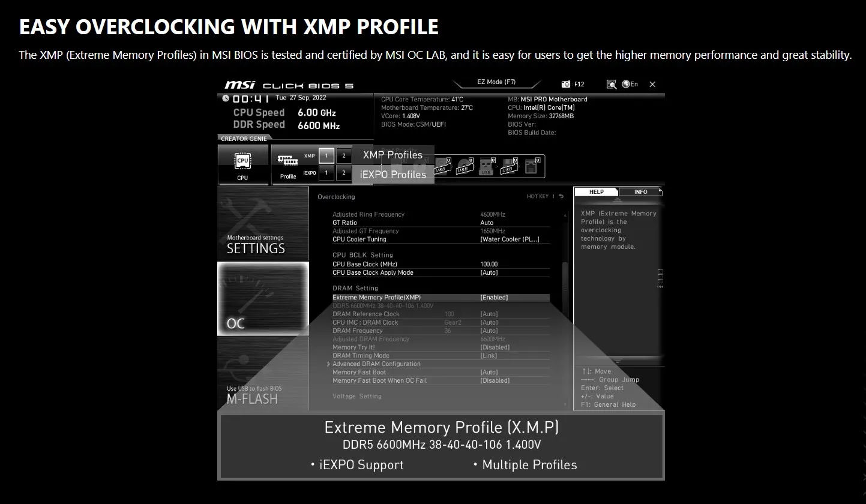Close the Click BIOS 5 window with X

652,85
